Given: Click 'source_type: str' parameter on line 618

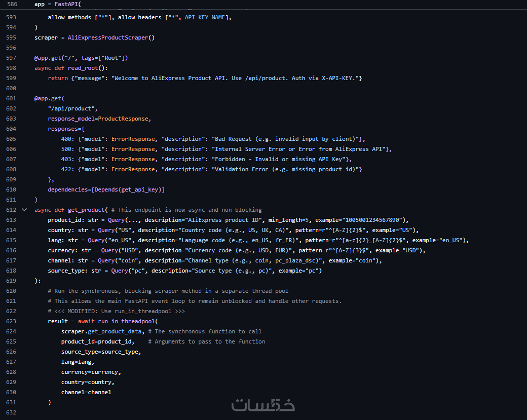Looking at the screenshot, I should (x=74, y=271).
